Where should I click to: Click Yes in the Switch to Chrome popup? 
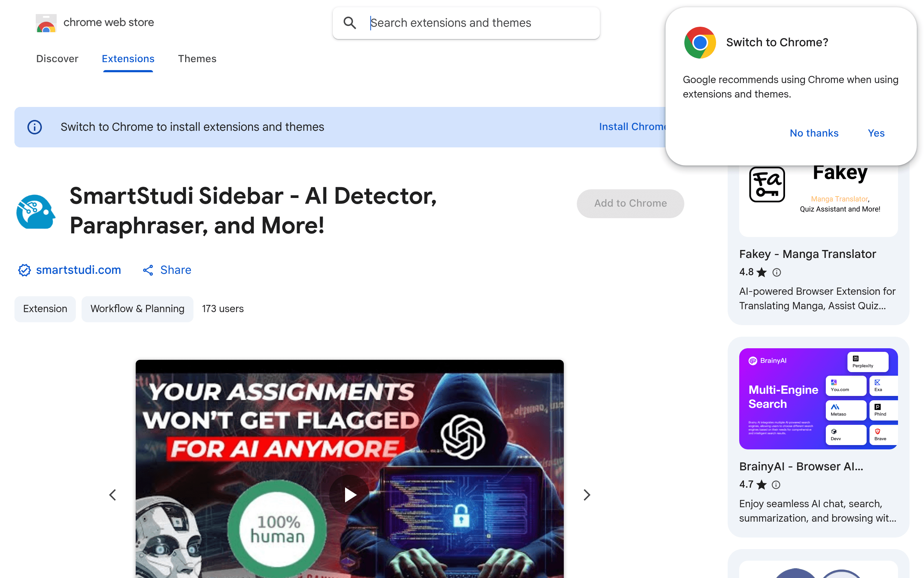tap(876, 133)
